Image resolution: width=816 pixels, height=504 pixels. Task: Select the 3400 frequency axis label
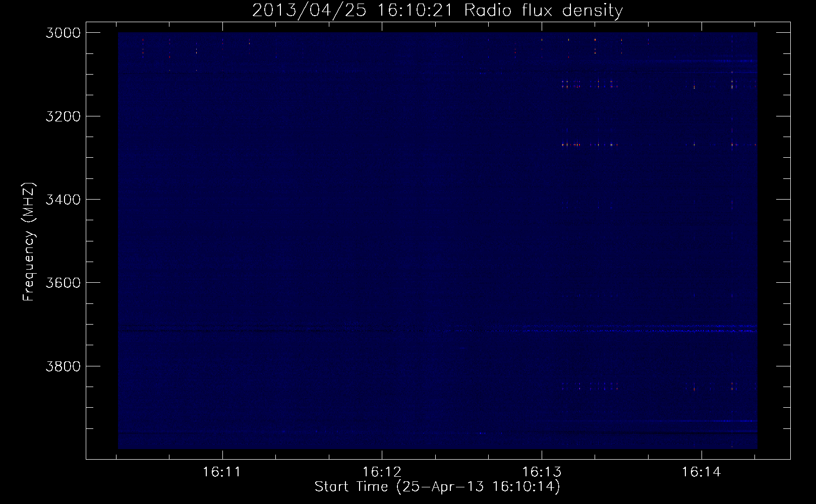[63, 200]
